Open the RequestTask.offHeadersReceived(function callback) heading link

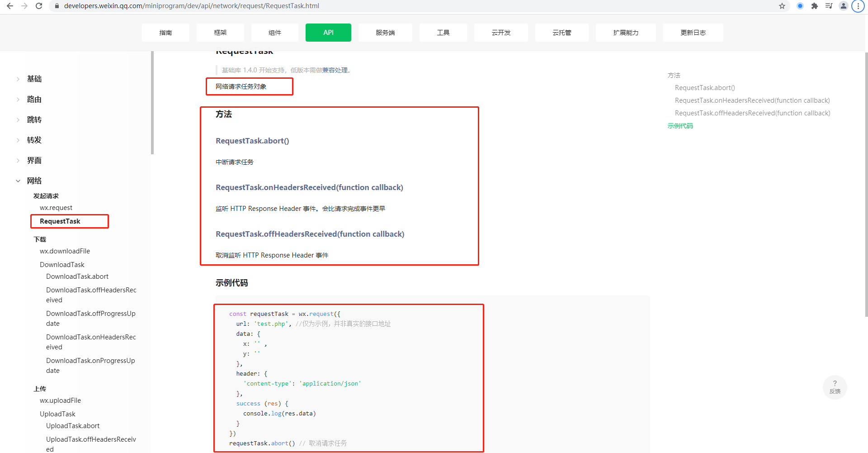(310, 234)
